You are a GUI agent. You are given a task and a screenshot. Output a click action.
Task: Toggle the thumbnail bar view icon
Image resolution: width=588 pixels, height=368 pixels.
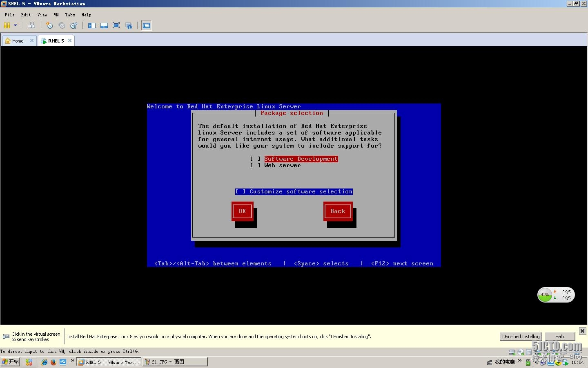pos(104,25)
